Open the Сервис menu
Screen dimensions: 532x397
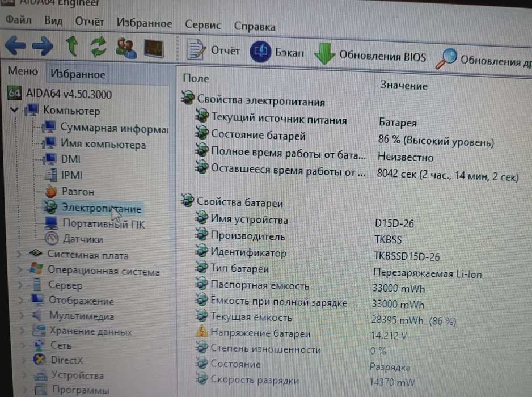coord(202,25)
